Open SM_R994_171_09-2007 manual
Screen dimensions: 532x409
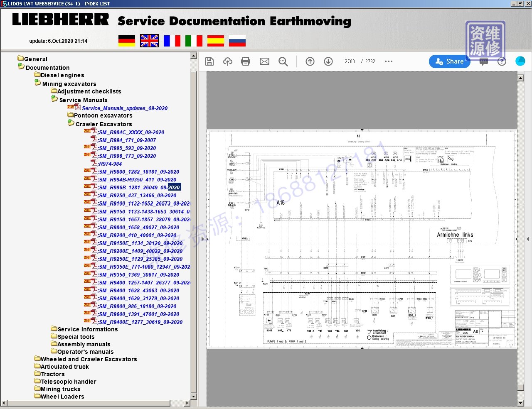click(127, 140)
